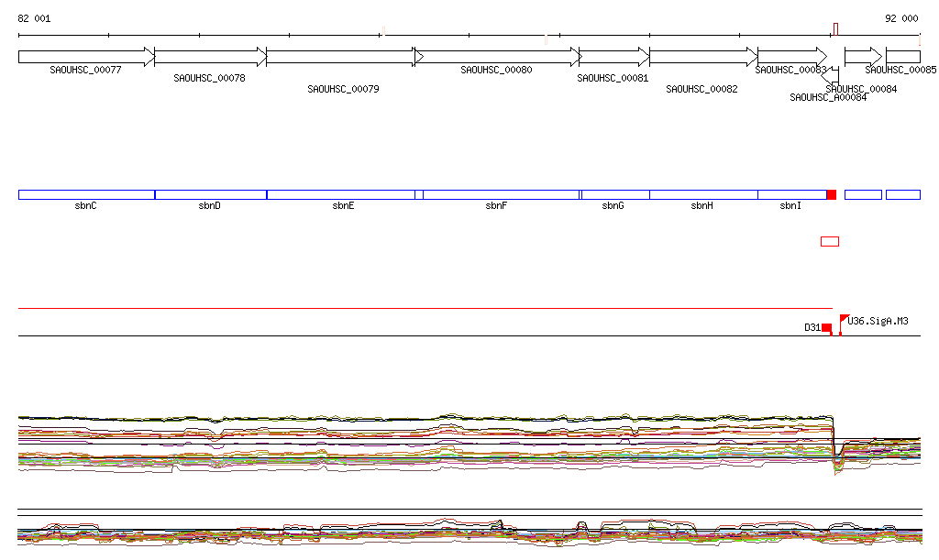Click the 82 001 start position label

(35, 18)
